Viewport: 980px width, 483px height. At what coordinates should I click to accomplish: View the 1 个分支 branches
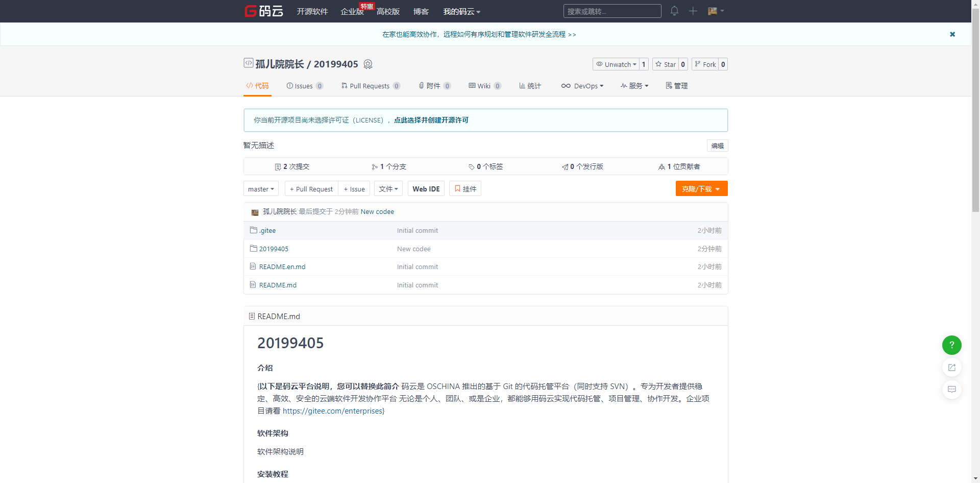click(389, 166)
